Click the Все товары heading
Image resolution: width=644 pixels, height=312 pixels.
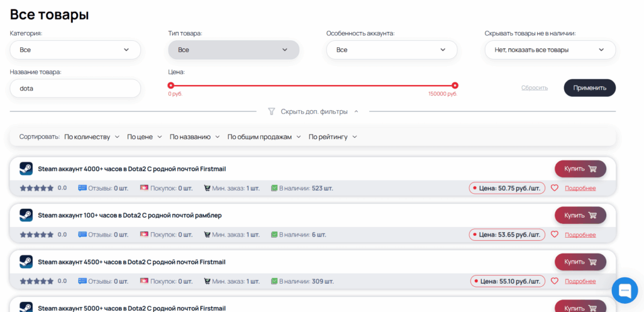tap(49, 14)
